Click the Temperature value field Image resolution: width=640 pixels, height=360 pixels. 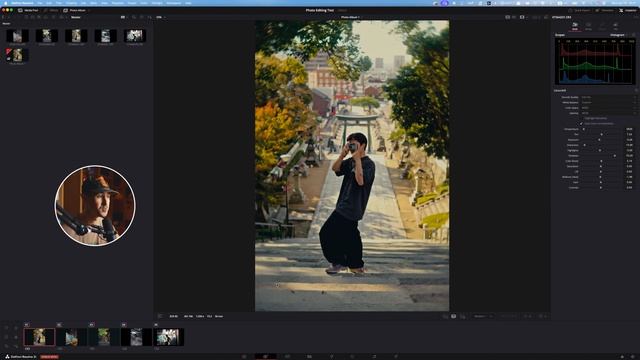[629, 129]
